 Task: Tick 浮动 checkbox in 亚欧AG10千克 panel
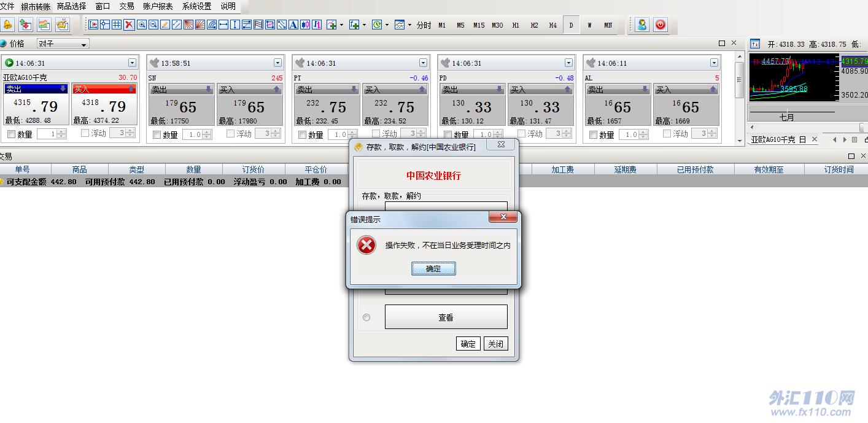click(85, 133)
